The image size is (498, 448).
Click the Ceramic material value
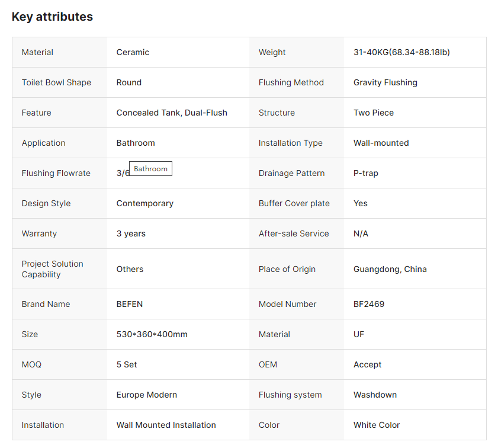point(133,52)
